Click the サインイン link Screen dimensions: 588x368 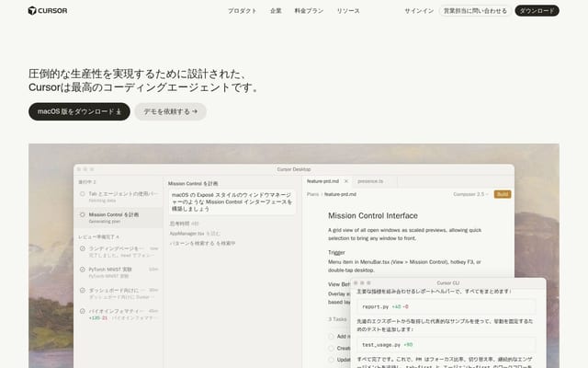(x=419, y=11)
